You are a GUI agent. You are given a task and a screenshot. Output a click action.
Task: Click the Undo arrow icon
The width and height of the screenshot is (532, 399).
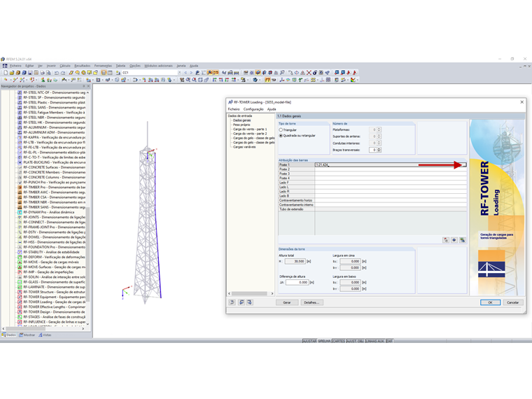(x=57, y=73)
